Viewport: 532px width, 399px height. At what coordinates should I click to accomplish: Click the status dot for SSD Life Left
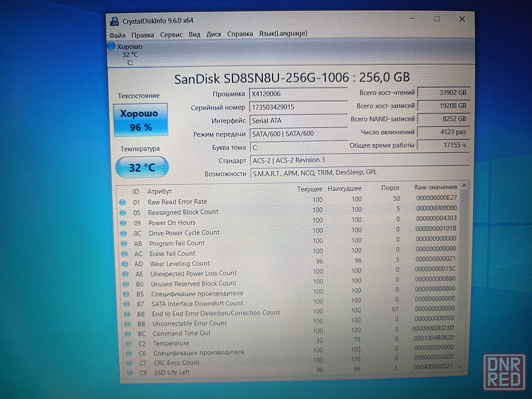coord(129,373)
